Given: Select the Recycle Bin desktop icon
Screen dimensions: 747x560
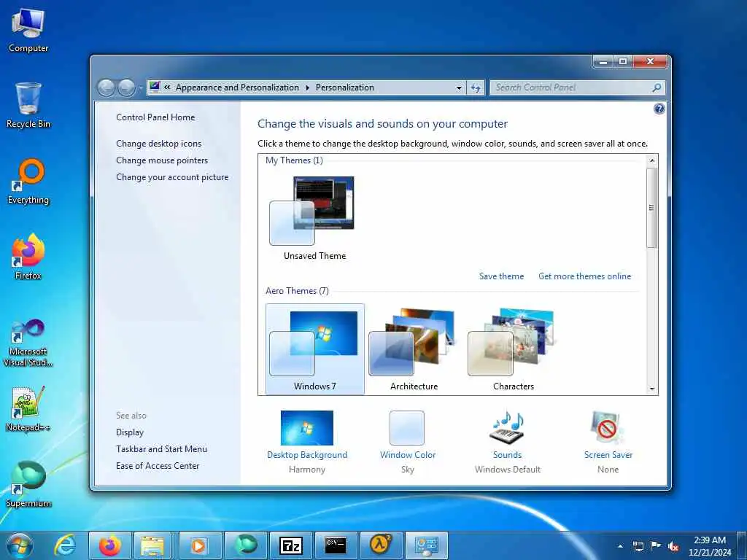Looking at the screenshot, I should [28, 105].
